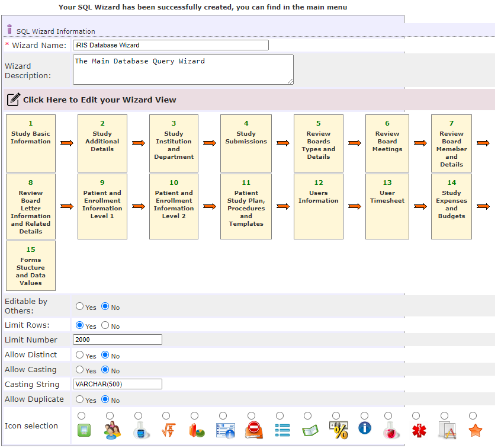Click the green open book icon

[x=310, y=430]
